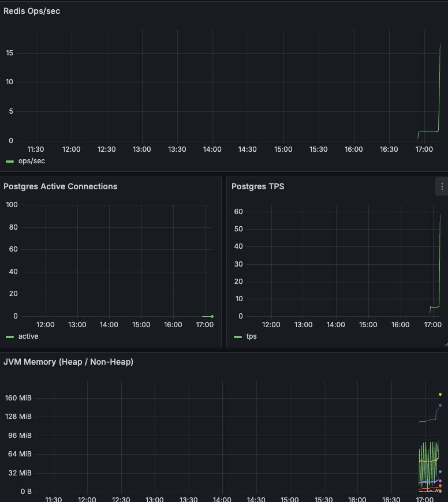Toggle the ops/sec legend series
448x502 pixels.
coord(32,161)
